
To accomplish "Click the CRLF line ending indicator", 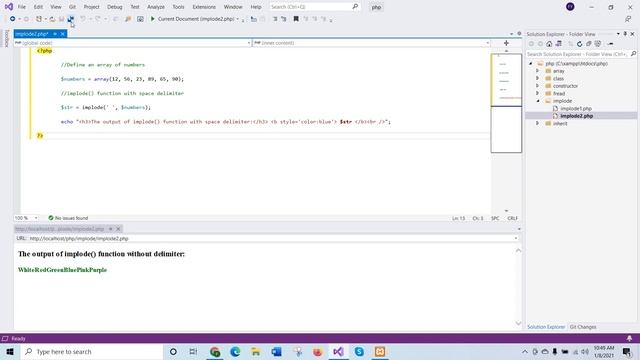I will click(x=513, y=218).
